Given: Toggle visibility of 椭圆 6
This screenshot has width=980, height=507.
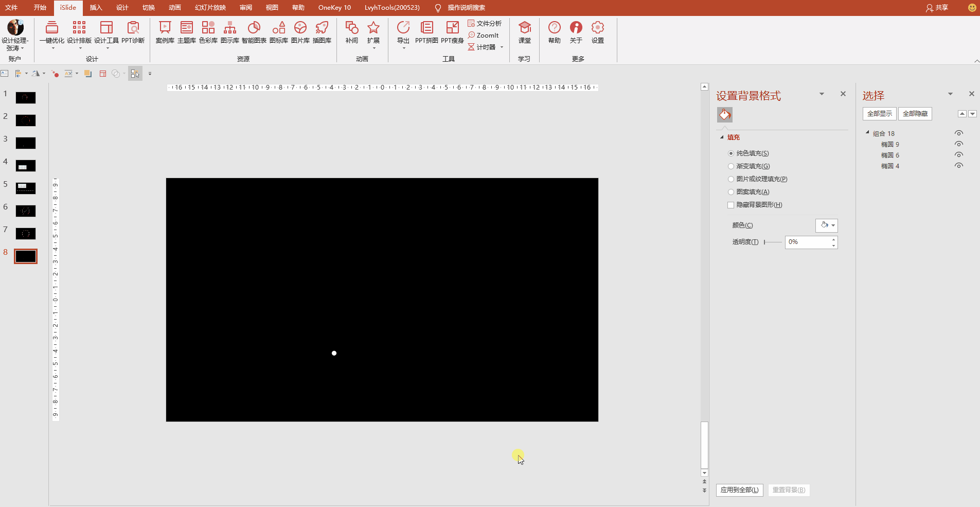Looking at the screenshot, I should pyautogui.click(x=959, y=155).
